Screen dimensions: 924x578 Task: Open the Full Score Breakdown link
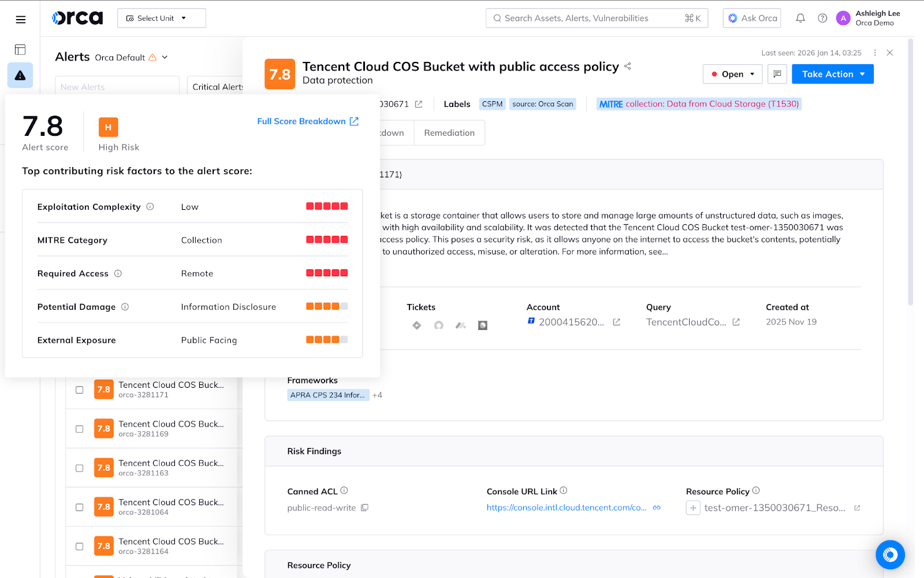pos(307,121)
